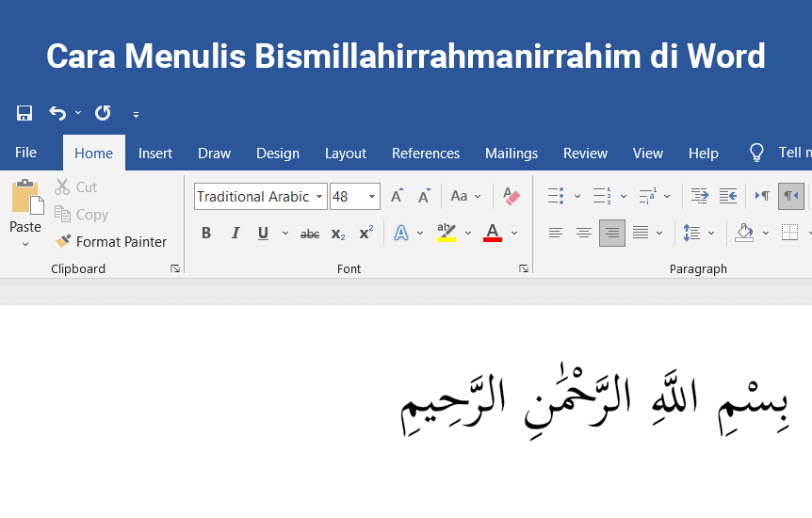Viewport: 812px width, 518px height.
Task: Switch to the References tab
Action: pos(426,154)
